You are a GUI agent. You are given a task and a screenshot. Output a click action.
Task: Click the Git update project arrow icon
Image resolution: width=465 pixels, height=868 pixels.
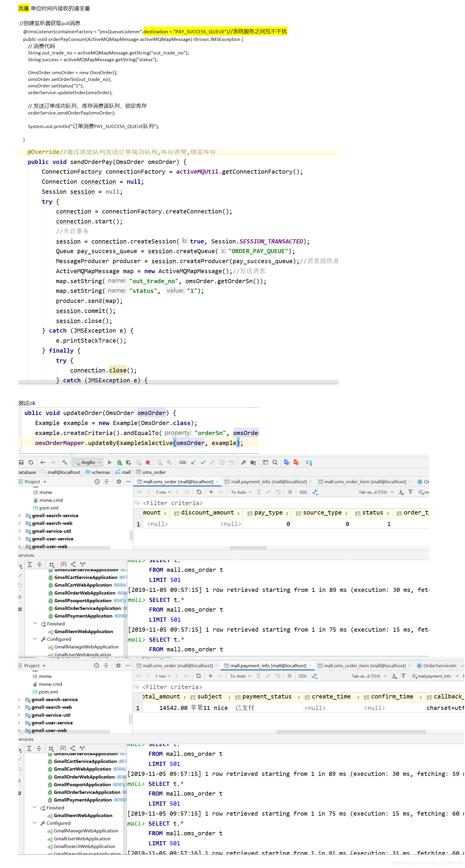[x=193, y=462]
